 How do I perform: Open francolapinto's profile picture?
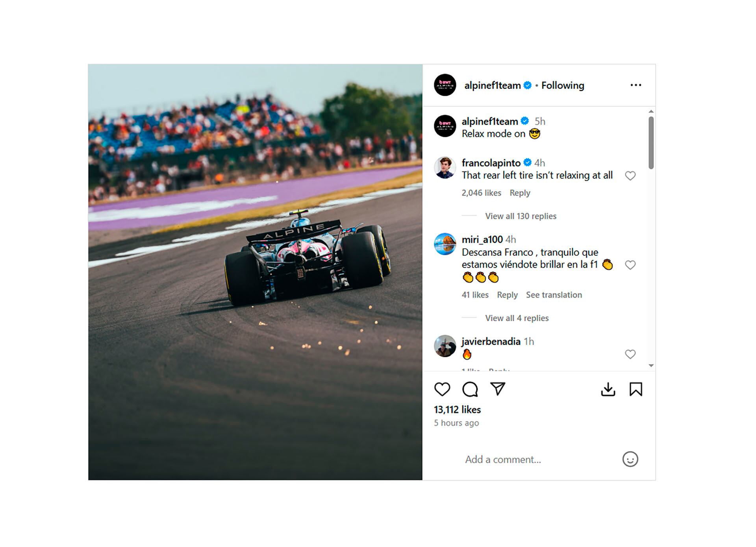[x=445, y=167]
